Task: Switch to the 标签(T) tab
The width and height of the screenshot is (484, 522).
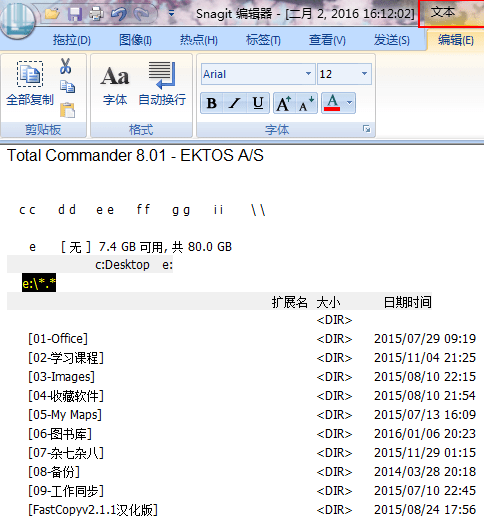Action: (263, 40)
